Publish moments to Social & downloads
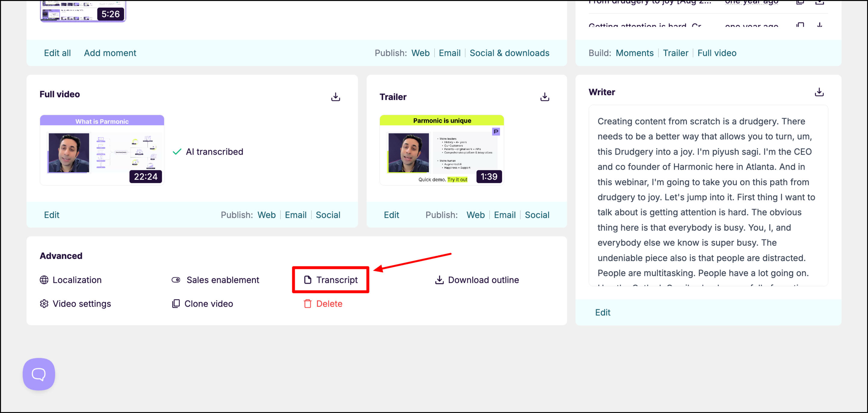Screen dimensions: 868x413 tap(509, 53)
